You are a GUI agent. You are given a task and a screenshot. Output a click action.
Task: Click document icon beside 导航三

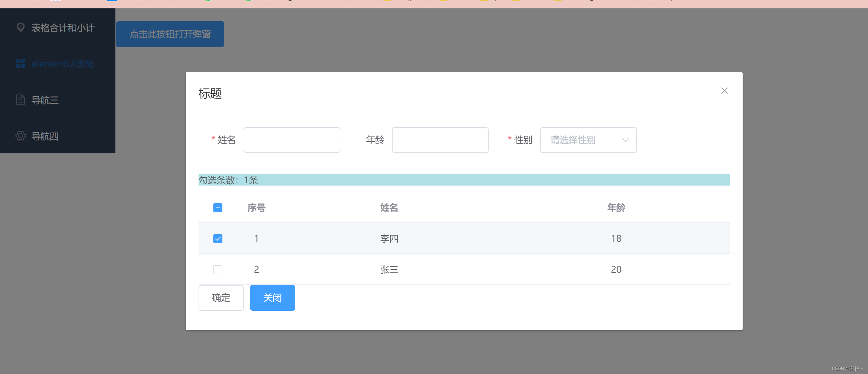(x=21, y=99)
